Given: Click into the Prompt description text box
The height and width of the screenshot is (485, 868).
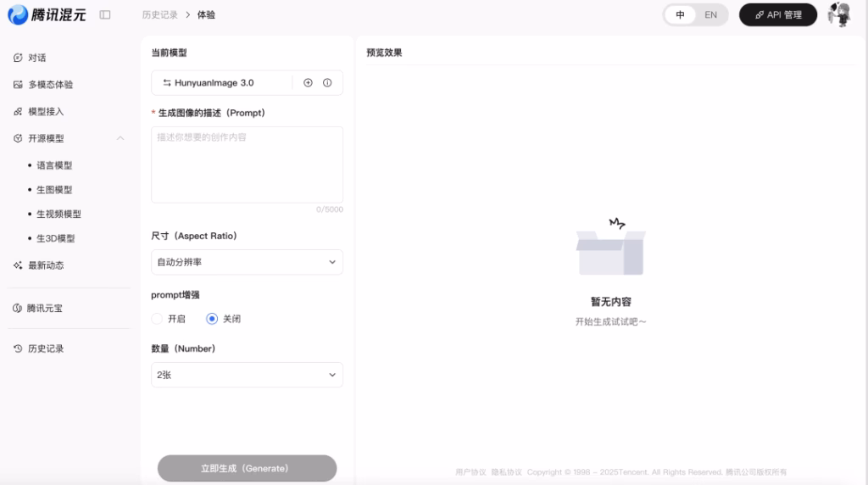Looking at the screenshot, I should [x=247, y=164].
